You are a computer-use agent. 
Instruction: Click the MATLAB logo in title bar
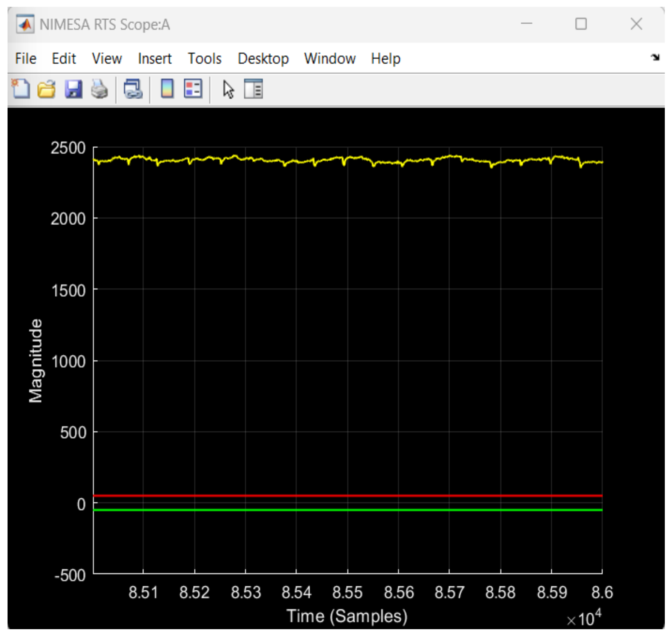pyautogui.click(x=25, y=24)
